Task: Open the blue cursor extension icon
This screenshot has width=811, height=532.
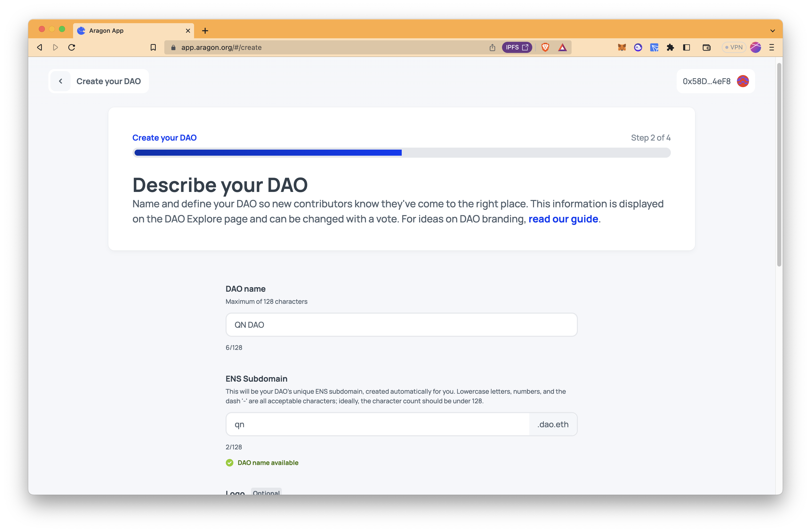Action: [654, 47]
